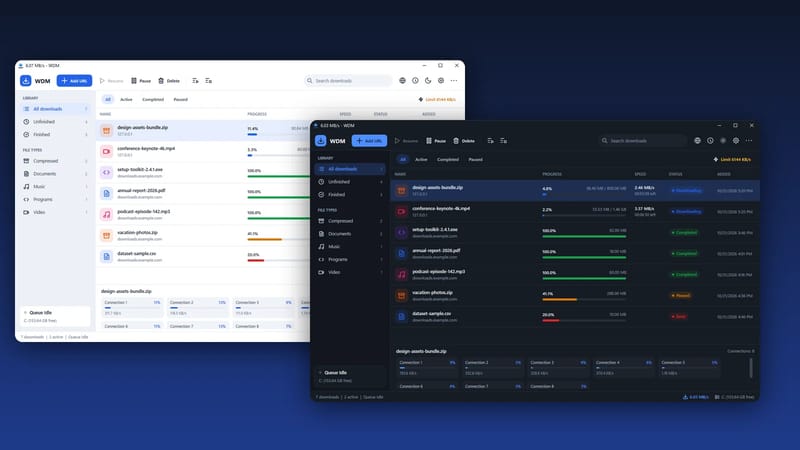Screen dimensions: 800x450
Task: Select Video file type in light window sidebar
Action: coord(55,212)
